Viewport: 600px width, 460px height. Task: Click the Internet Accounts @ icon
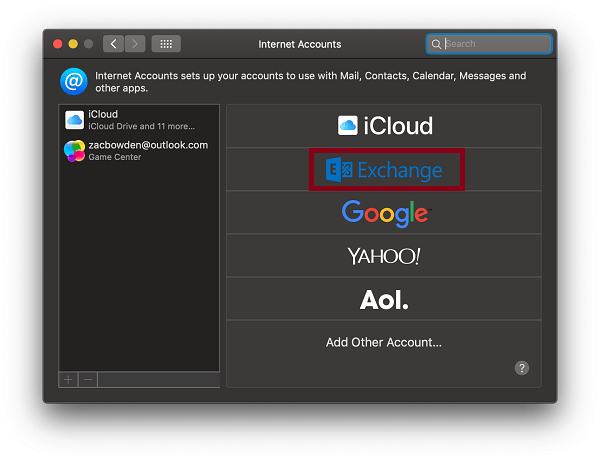(x=74, y=82)
